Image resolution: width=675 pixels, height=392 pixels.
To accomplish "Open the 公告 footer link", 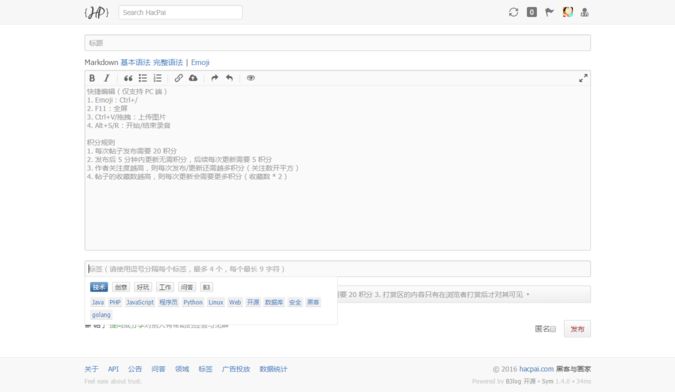I will [x=135, y=369].
